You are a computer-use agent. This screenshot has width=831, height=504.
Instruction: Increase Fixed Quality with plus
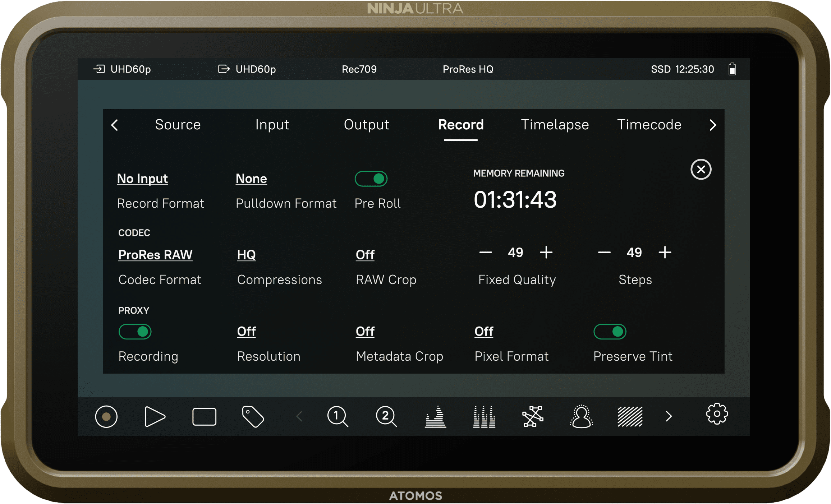coord(546,252)
